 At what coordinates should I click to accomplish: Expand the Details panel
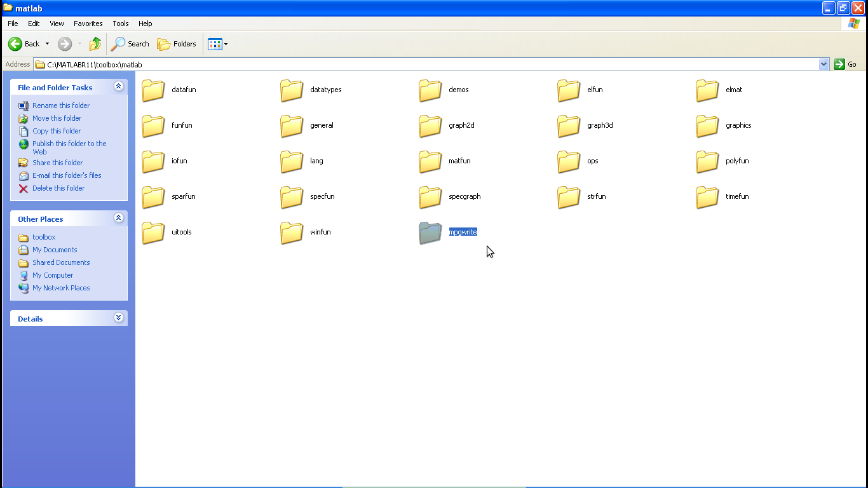click(x=118, y=318)
